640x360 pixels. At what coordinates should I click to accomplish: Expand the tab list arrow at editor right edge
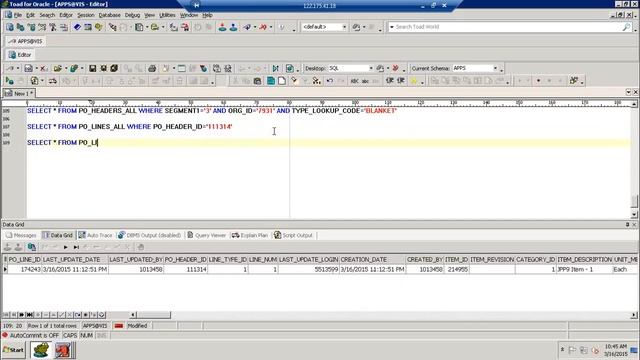pos(629,92)
